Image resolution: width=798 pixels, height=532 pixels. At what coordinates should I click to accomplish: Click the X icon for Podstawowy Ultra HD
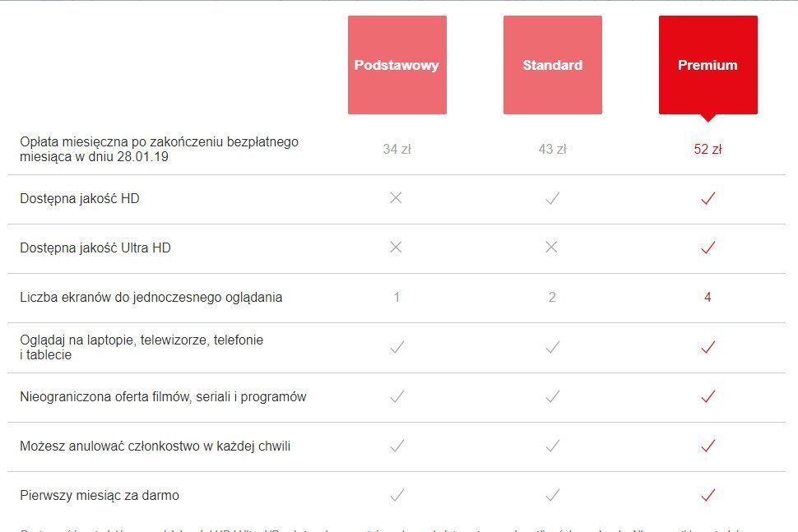(396, 247)
